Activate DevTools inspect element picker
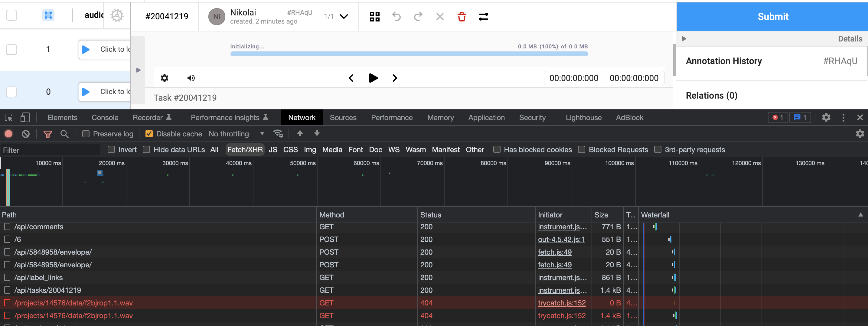This screenshot has height=326, width=868. [x=9, y=118]
